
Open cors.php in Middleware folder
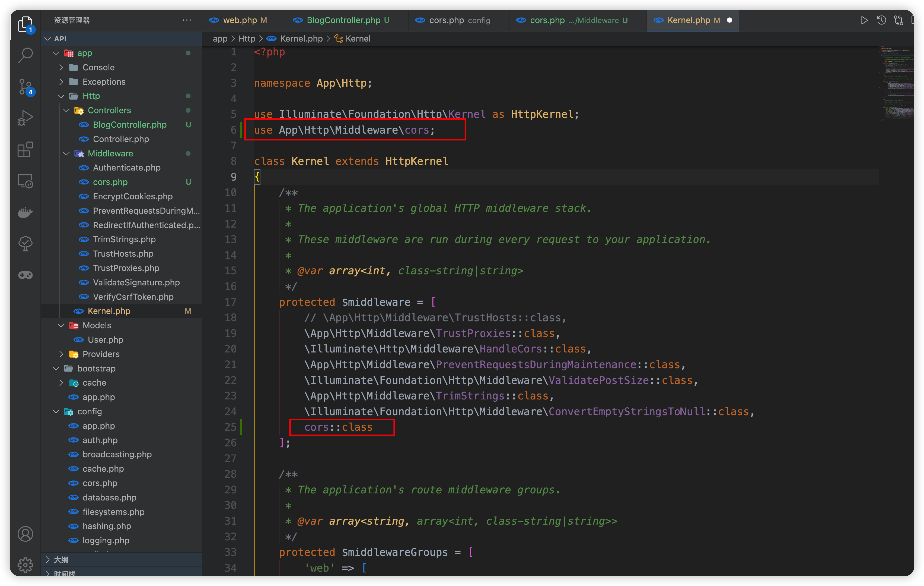click(x=110, y=182)
